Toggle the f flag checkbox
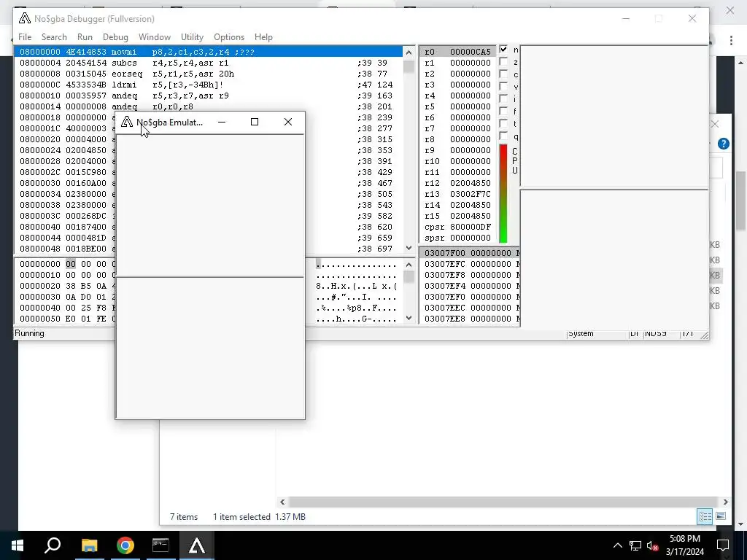747x560 pixels. click(x=503, y=111)
